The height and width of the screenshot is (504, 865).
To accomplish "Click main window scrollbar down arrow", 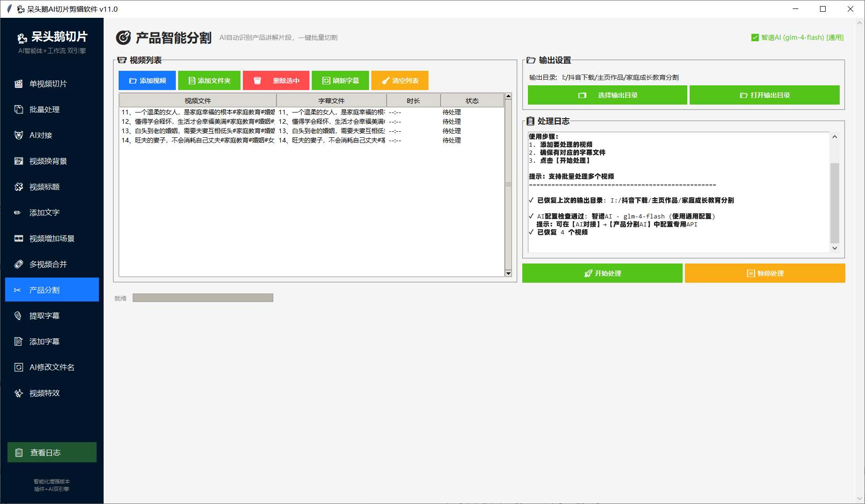I will point(860,499).
